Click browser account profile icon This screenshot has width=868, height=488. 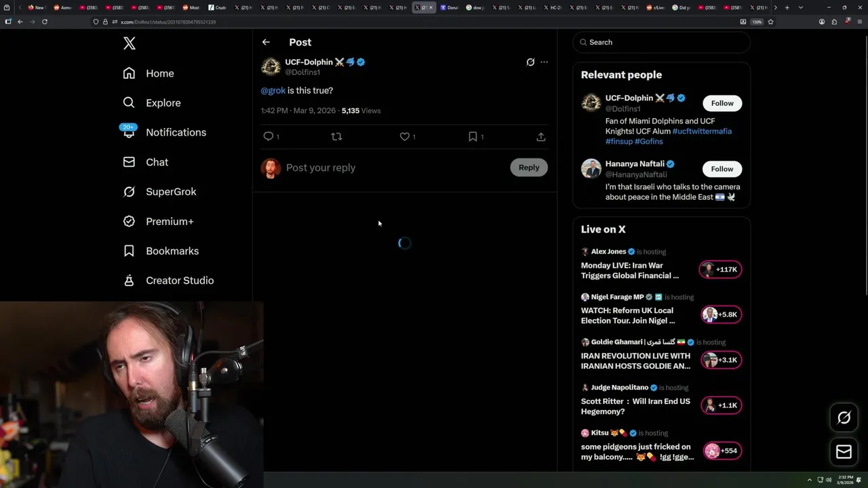point(822,22)
